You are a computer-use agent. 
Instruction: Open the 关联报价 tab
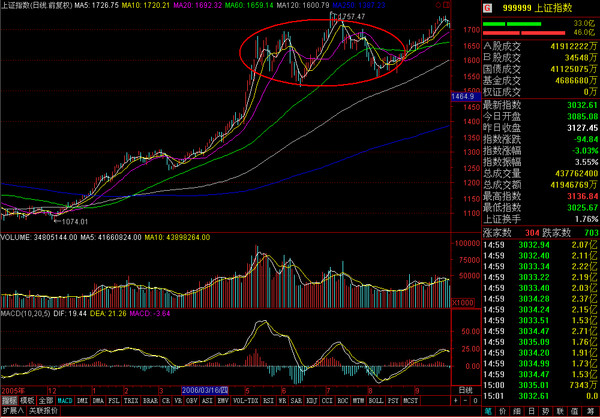tap(43, 411)
